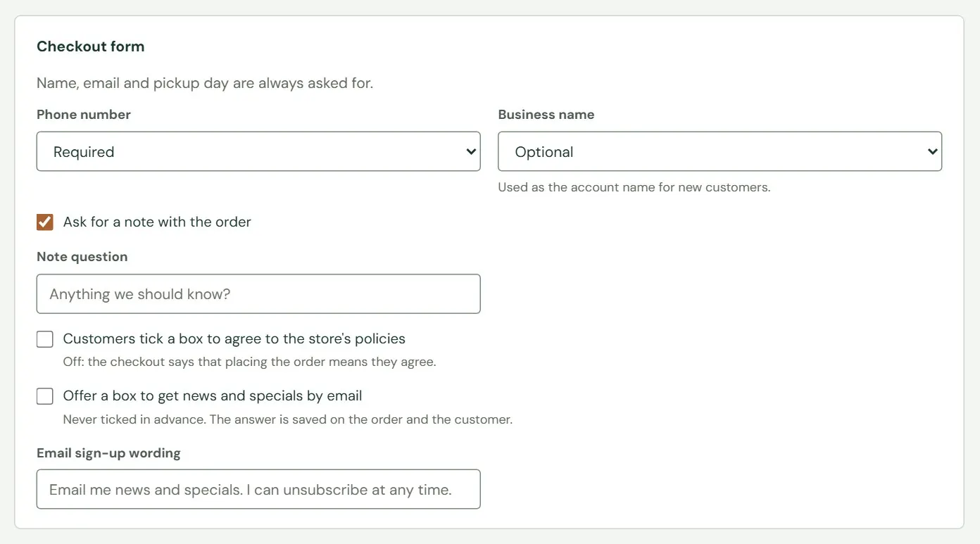
Task: Enable customers tick box to agree policies
Action: click(45, 339)
